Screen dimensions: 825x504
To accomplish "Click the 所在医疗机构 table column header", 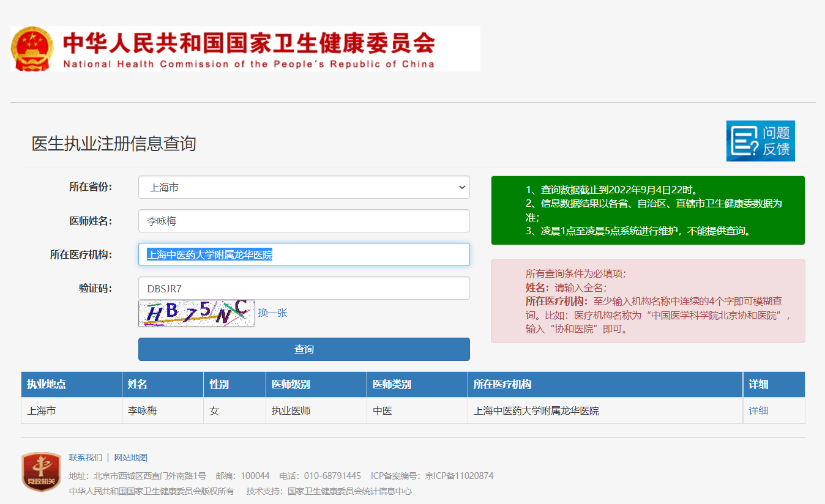I will (605, 385).
